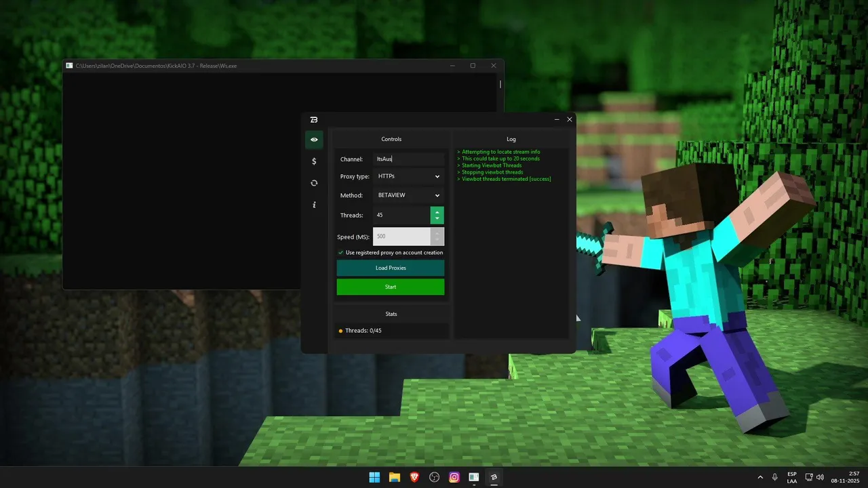Open the info section in sidebar
The width and height of the screenshot is (868, 488).
(x=314, y=205)
